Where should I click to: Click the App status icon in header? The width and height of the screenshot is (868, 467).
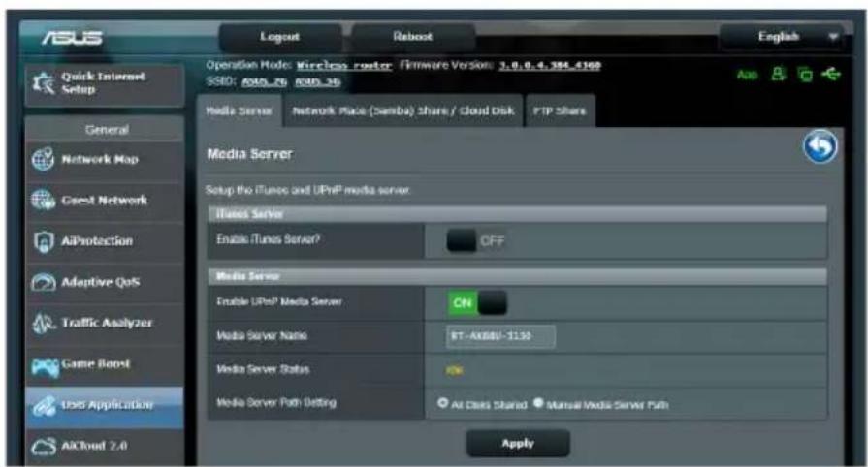[x=747, y=75]
